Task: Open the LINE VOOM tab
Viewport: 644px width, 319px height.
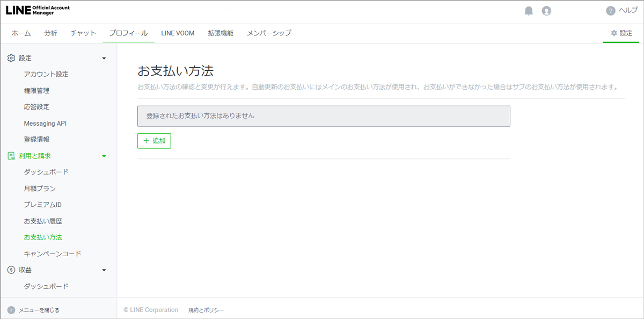Action: pos(178,33)
